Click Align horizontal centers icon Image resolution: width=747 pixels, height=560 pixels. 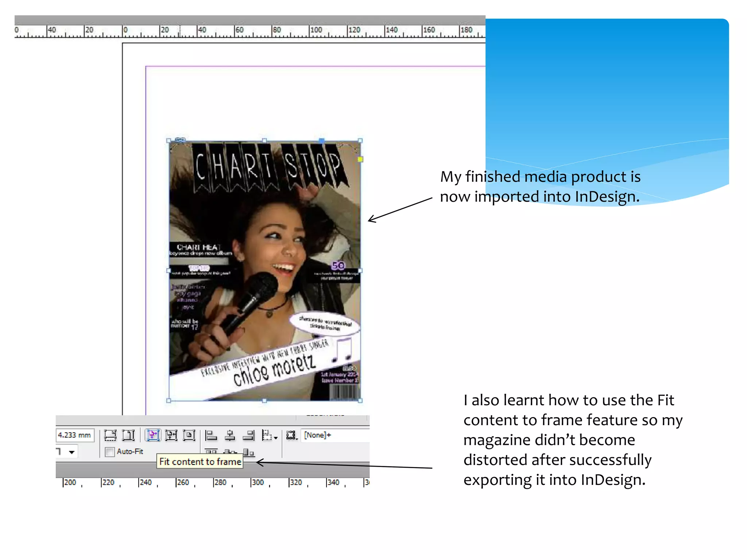point(230,435)
